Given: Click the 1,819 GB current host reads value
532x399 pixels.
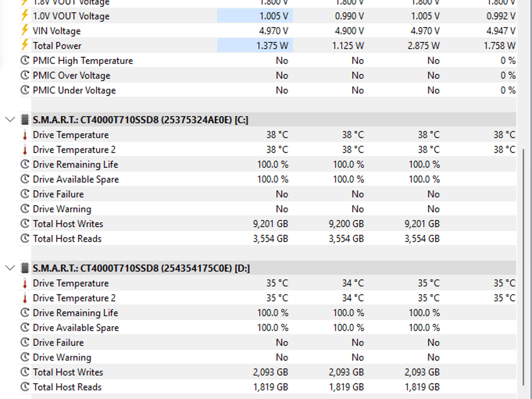Looking at the screenshot, I should point(271,387).
